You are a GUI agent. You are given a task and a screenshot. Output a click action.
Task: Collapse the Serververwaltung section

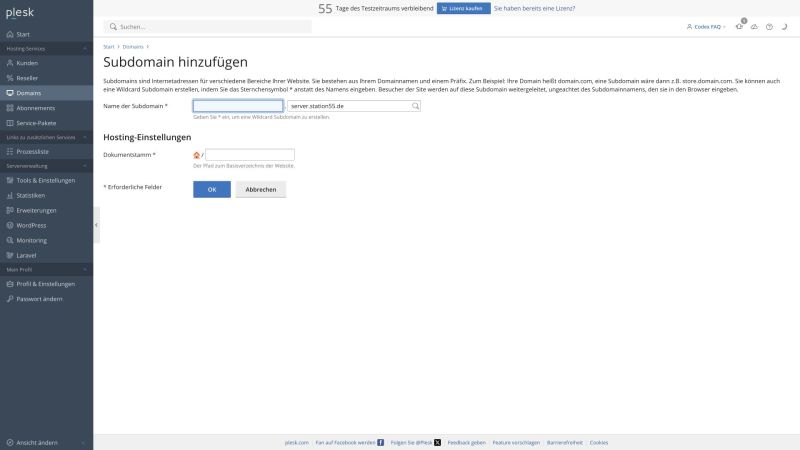(85, 166)
